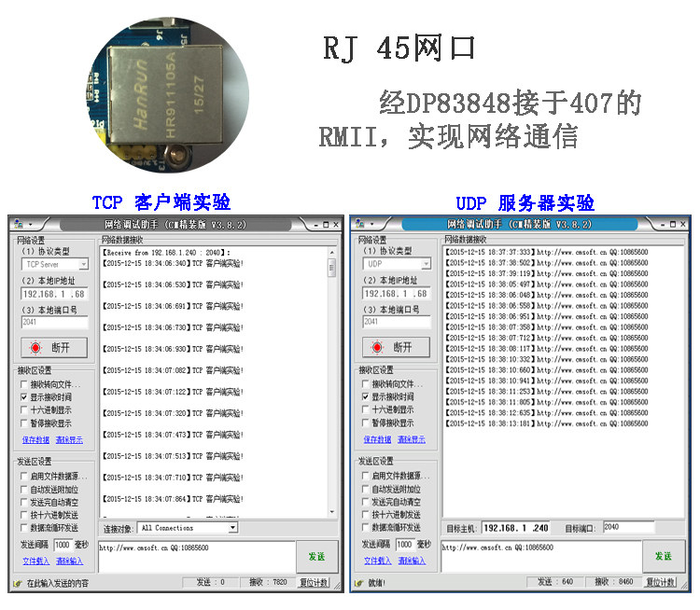
Task: Click the 发送 send button in the TCP window
Action: pos(317,557)
